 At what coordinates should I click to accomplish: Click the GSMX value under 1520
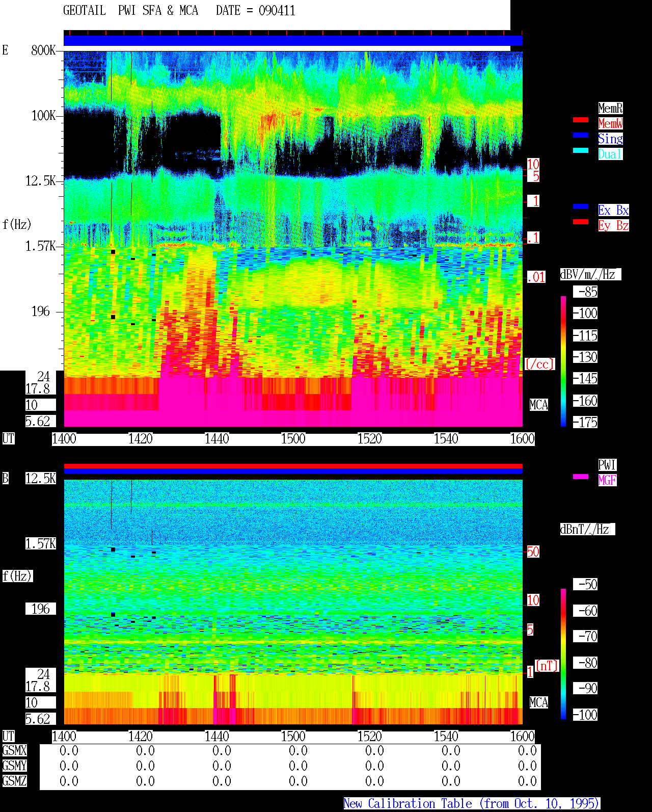tap(374, 751)
